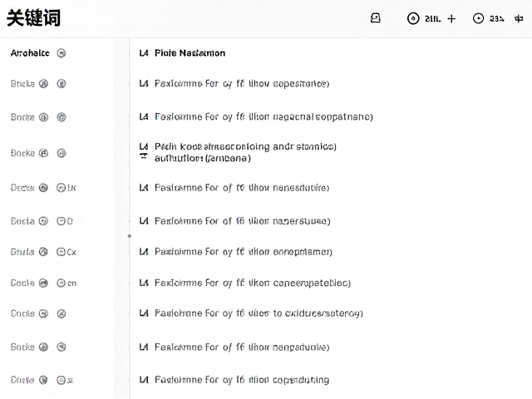Screen dimensions: 532x399
Task: Open the entry ending in "nanesrlutvire)"
Action: tap(242, 188)
